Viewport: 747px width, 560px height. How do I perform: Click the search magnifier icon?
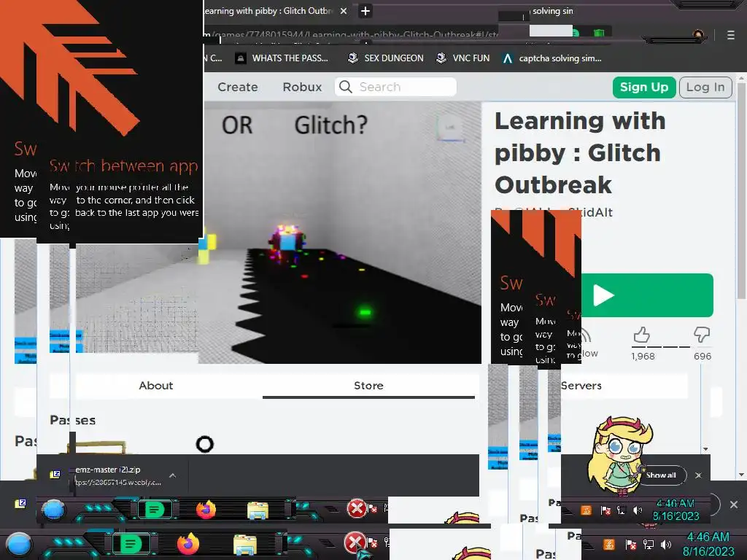coord(345,87)
